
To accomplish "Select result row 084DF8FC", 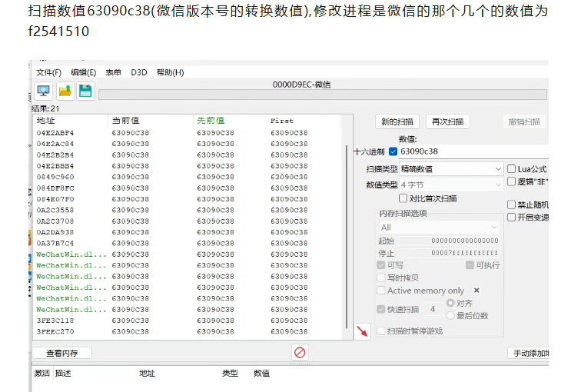I will 188,188.
